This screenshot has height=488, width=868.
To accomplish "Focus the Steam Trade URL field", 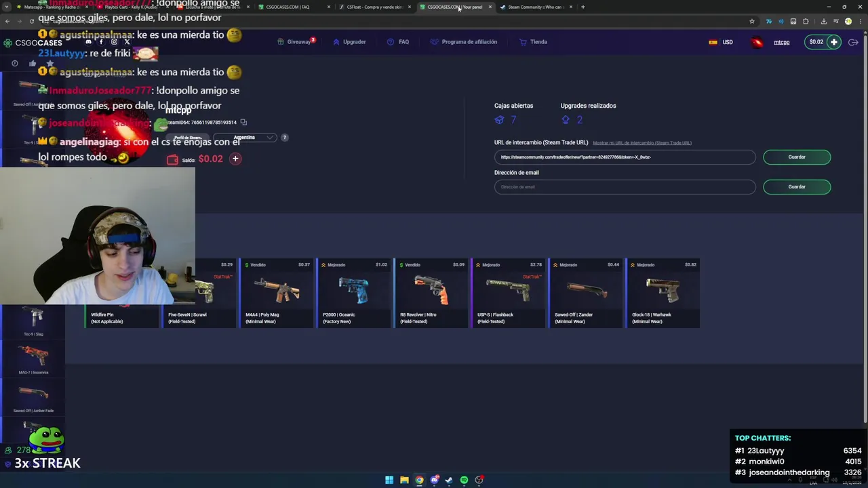I will (625, 157).
